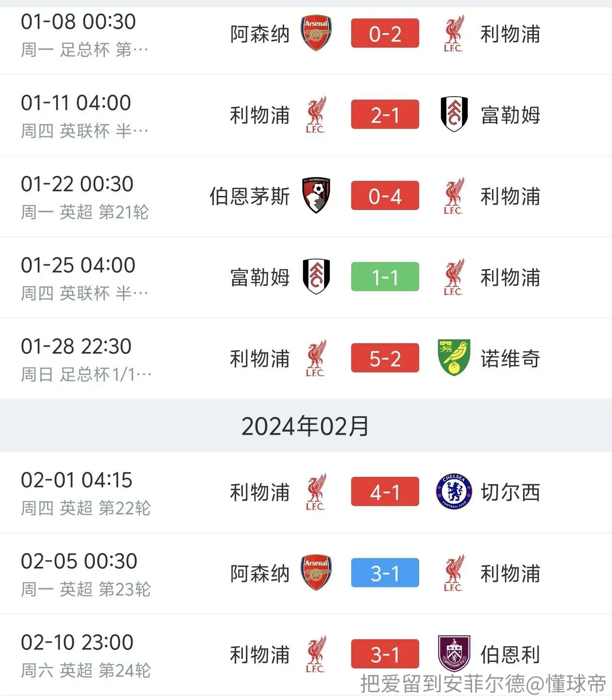Tap the Chelsea crest icon
Image resolution: width=612 pixels, height=700 pixels.
pos(454,491)
